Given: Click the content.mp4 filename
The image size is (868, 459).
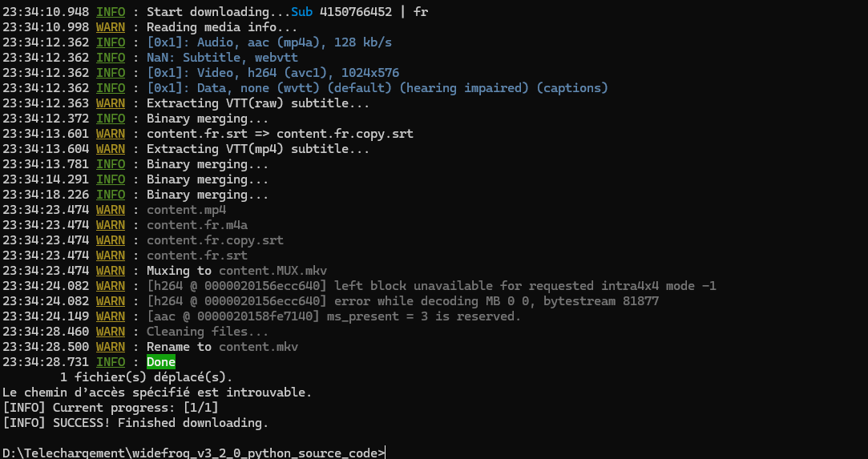Looking at the screenshot, I should coord(186,210).
